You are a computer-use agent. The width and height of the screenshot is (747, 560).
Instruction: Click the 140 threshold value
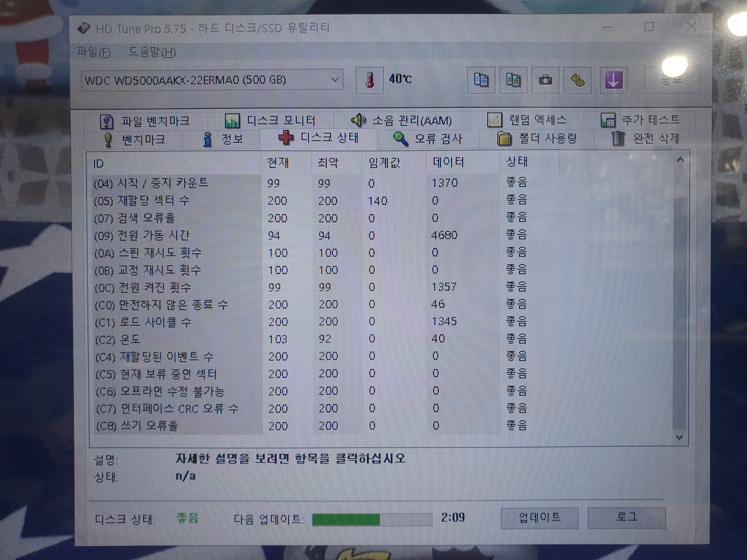click(378, 201)
